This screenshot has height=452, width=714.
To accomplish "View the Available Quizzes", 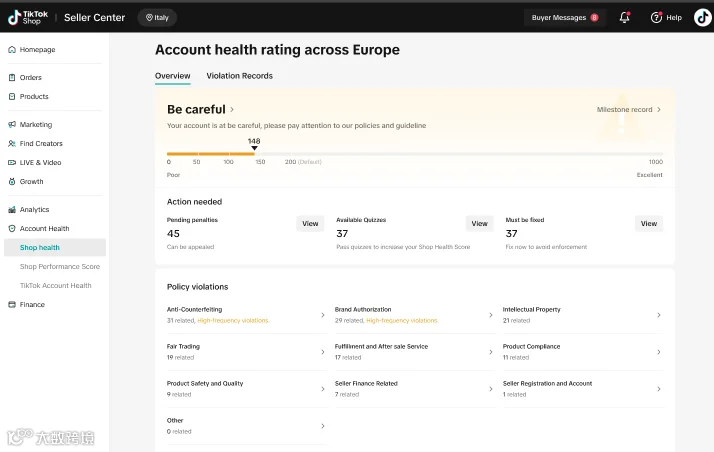I will coord(479,223).
